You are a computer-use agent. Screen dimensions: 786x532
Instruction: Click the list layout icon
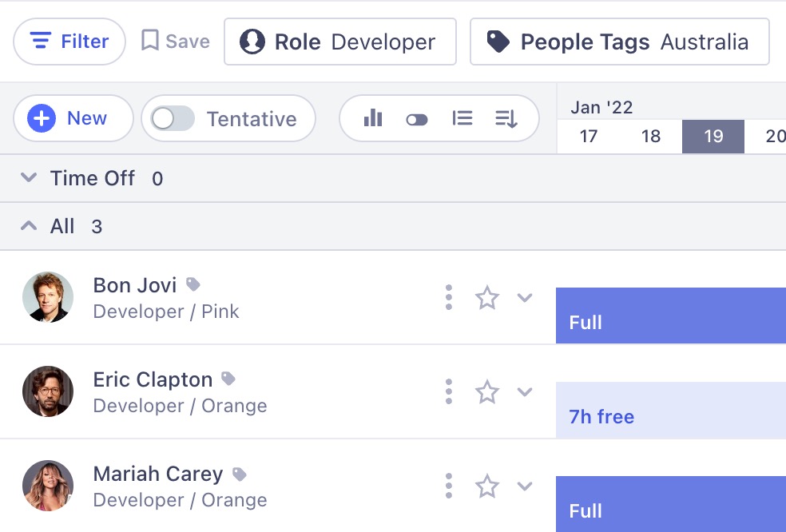coord(462,119)
